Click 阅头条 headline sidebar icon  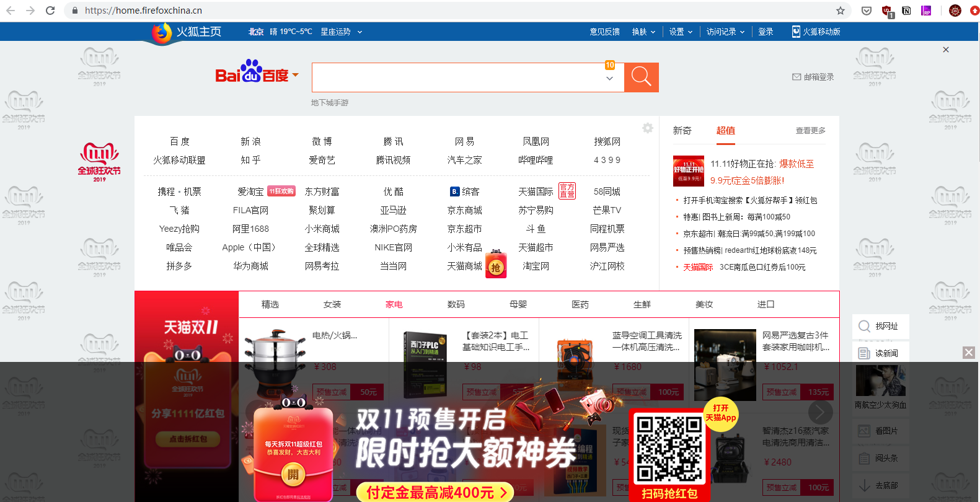click(864, 458)
